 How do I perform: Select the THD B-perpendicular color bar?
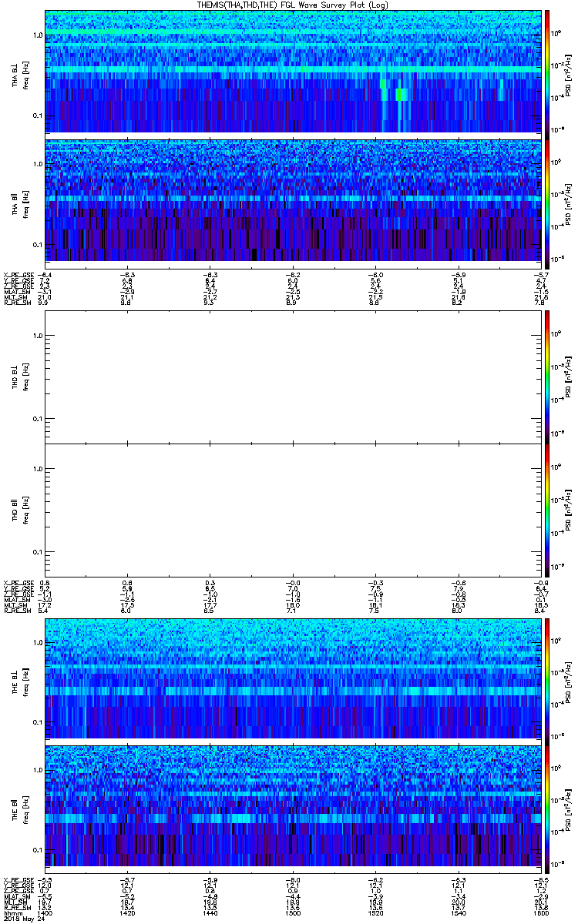(x=547, y=376)
